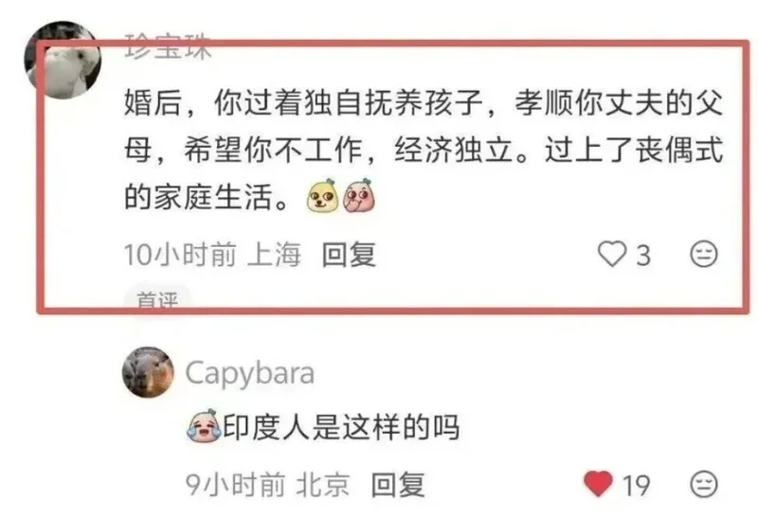Open Capybara's profile avatar
Viewport: 758px width, 532px height.
pos(148,372)
